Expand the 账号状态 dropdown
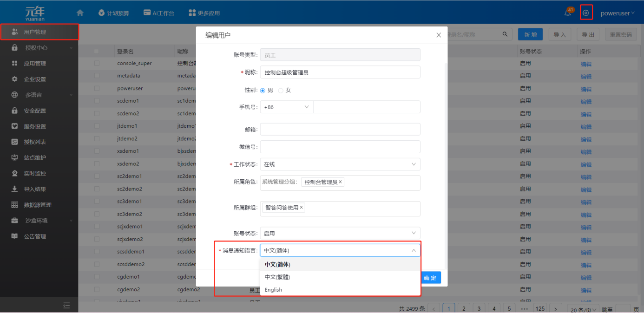Screen dimensions: 644x313 (340, 233)
